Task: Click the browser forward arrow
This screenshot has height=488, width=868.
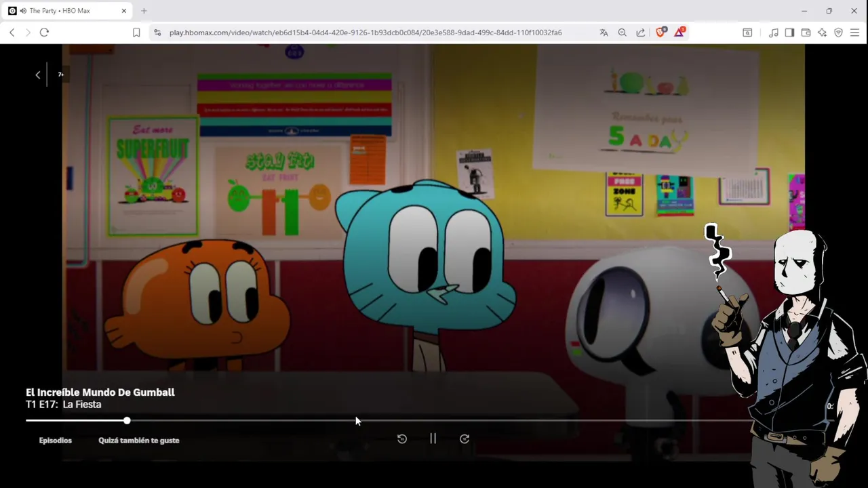Action: coord(28,33)
